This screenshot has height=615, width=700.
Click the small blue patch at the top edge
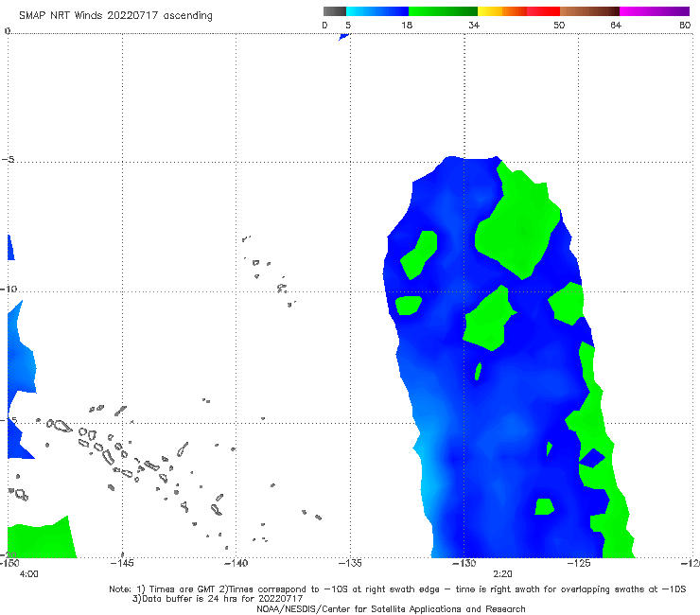(343, 37)
